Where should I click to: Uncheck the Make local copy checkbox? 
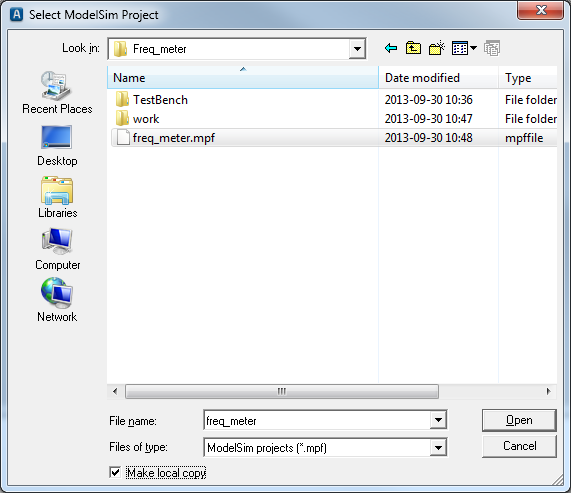[115, 473]
